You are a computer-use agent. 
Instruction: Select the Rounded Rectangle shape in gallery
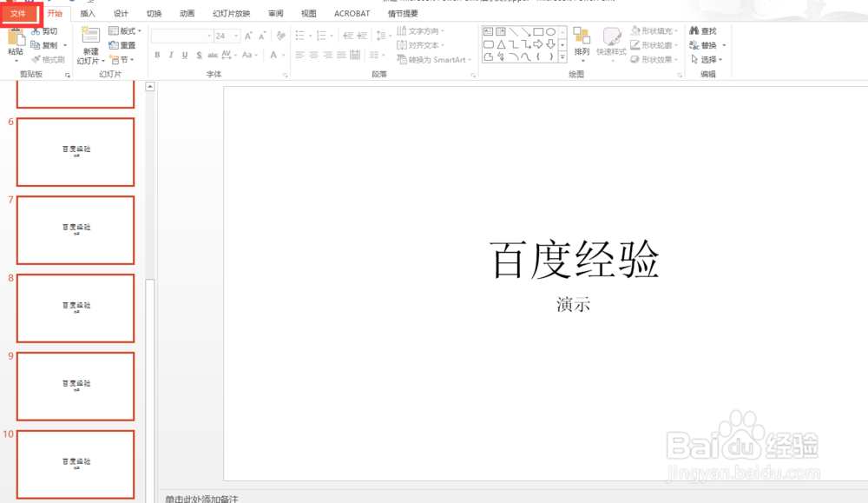488,44
